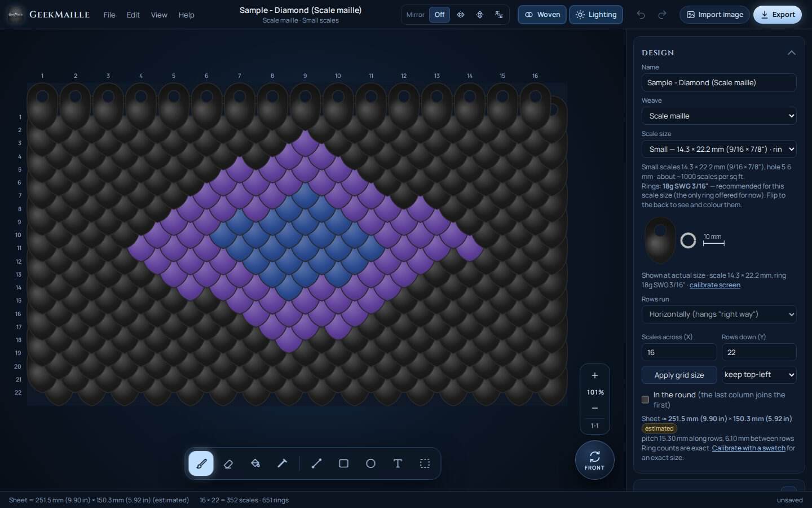Select the ellipse shape tool
812x508 pixels.
point(370,463)
